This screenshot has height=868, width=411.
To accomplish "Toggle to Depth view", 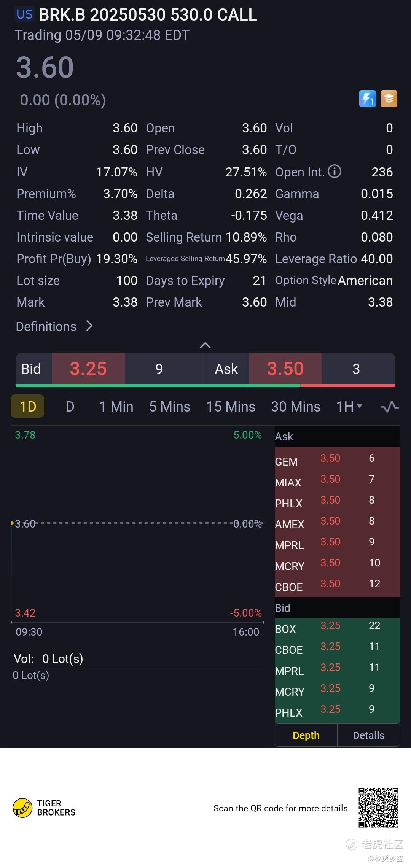I will pos(306,735).
